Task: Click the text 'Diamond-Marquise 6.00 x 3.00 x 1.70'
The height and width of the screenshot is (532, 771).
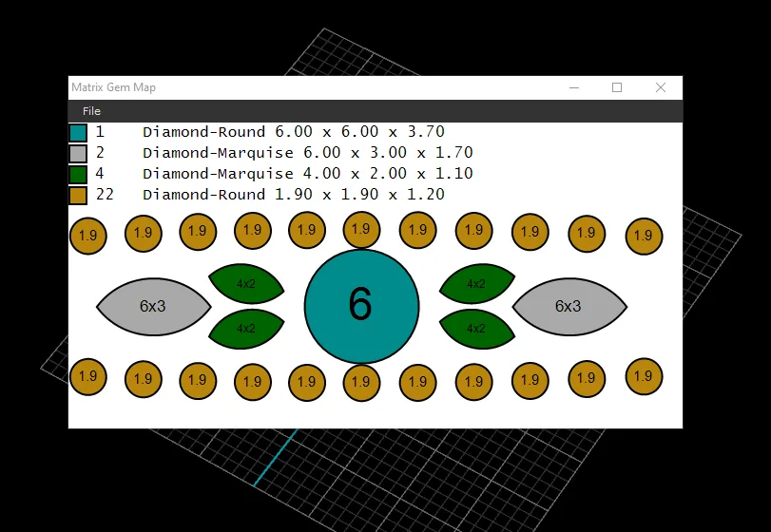Action: point(308,153)
